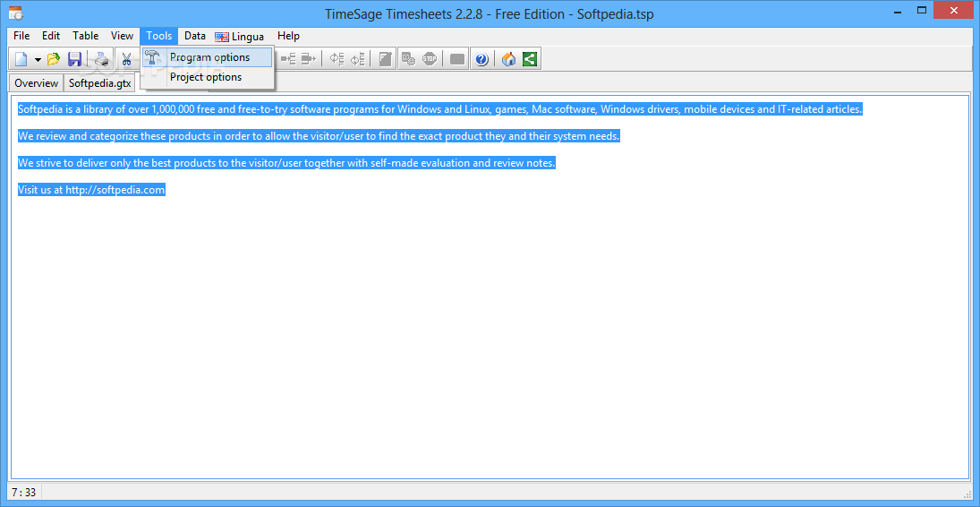Open the Table menu

[86, 36]
